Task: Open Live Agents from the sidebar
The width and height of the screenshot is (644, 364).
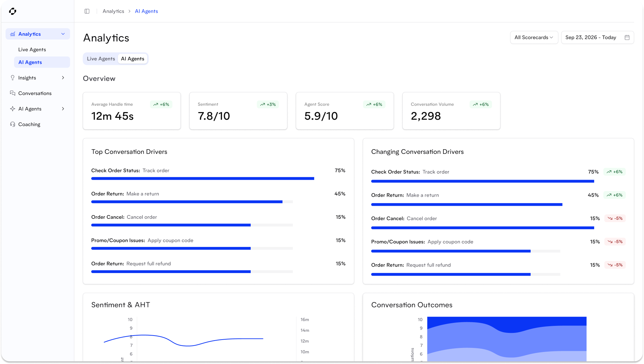Action: 32,49
